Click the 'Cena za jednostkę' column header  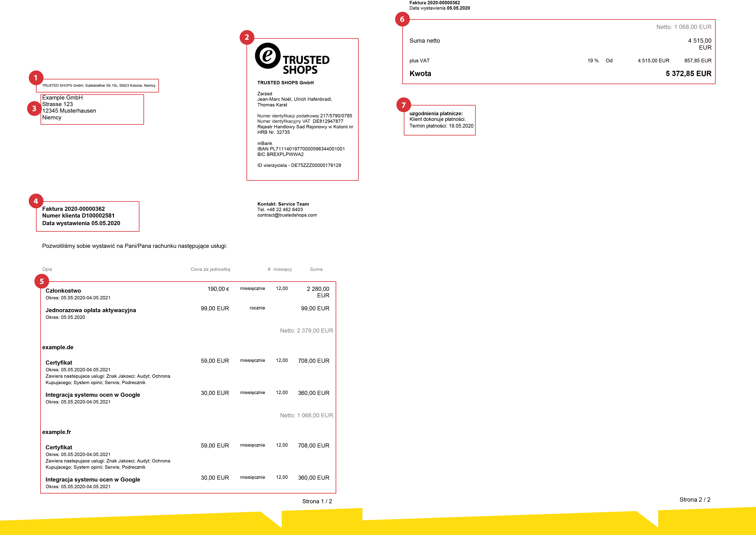click(210, 269)
